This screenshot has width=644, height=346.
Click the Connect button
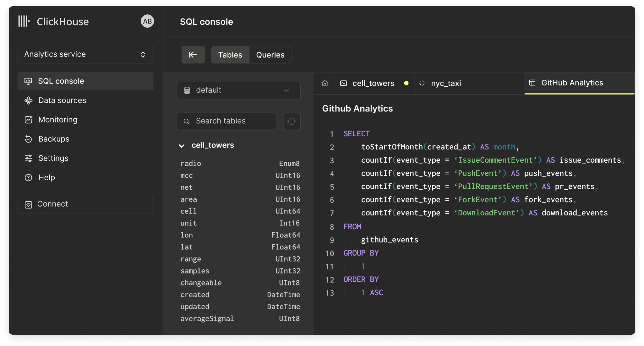coord(86,204)
